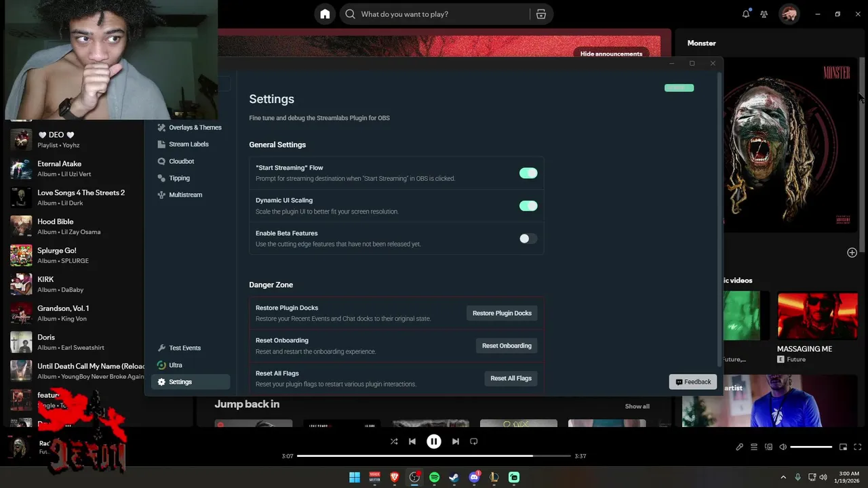Click Hide announcements in Spotify

tap(611, 54)
